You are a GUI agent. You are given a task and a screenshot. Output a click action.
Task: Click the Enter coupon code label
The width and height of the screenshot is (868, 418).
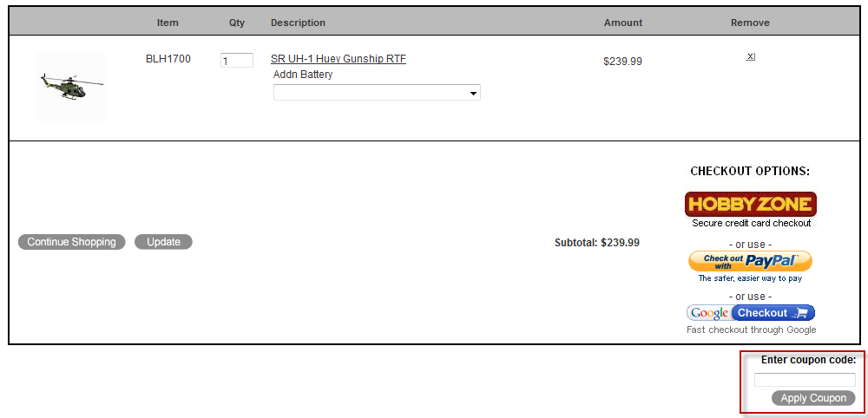coord(808,360)
